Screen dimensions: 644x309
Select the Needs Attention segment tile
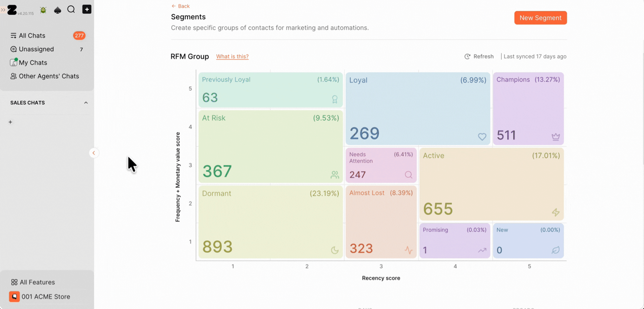(381, 165)
